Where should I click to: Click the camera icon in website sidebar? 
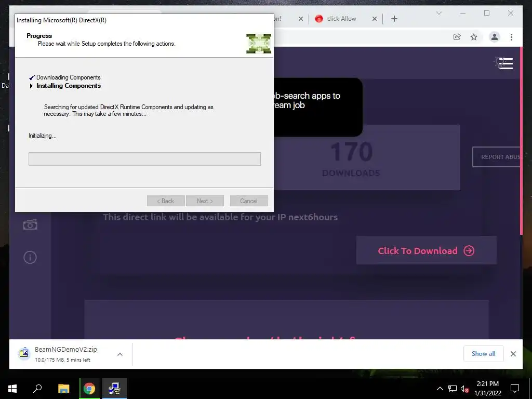pyautogui.click(x=30, y=224)
